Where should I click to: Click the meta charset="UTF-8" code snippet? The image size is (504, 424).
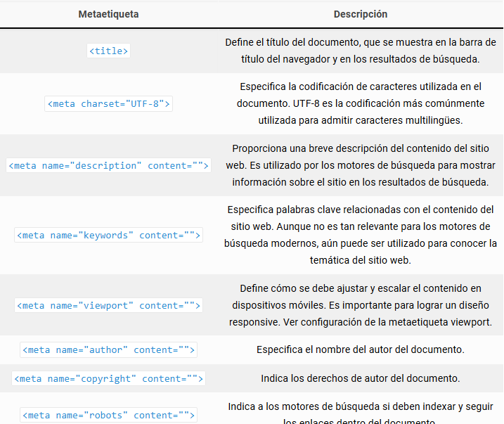coord(108,103)
